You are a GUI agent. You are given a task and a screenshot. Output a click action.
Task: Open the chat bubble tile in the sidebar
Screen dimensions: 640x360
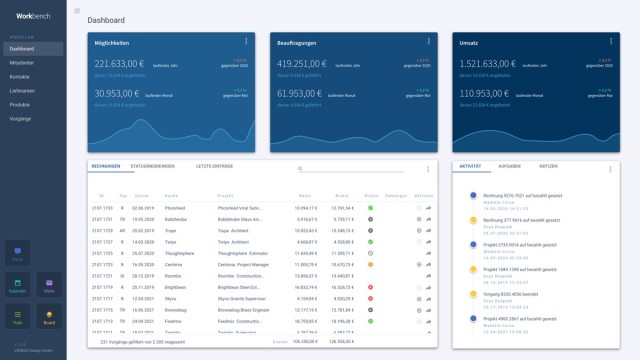point(18,253)
